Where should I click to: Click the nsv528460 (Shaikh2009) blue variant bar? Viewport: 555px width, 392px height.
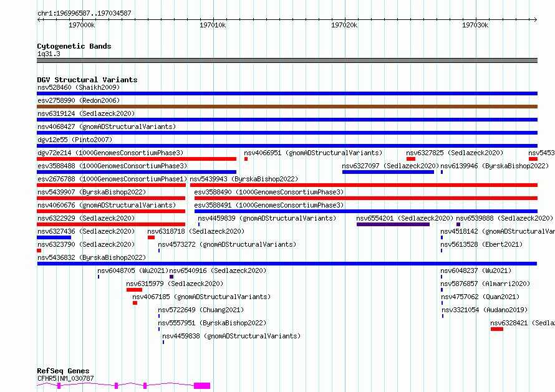287,93
